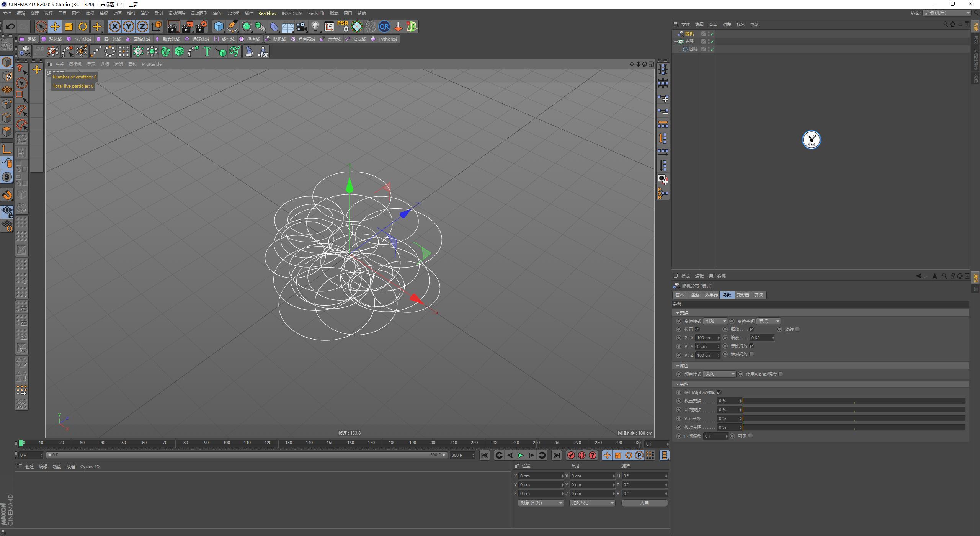Uncheck the 等比缩放 checkbox

coord(751,346)
